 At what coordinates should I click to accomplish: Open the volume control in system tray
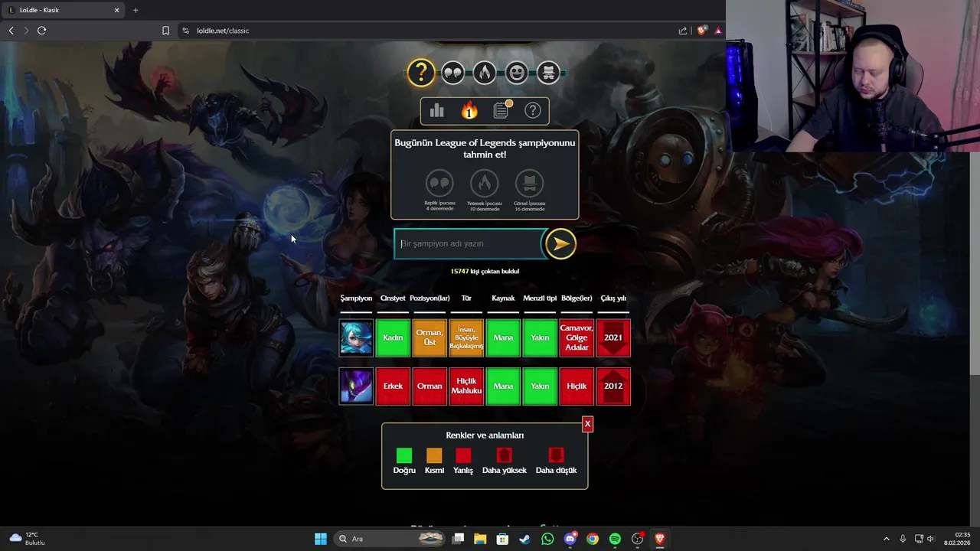[931, 539]
